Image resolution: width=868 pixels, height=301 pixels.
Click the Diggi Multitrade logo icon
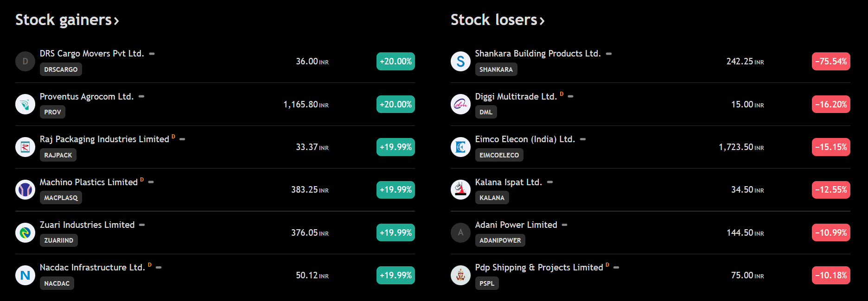pos(460,104)
